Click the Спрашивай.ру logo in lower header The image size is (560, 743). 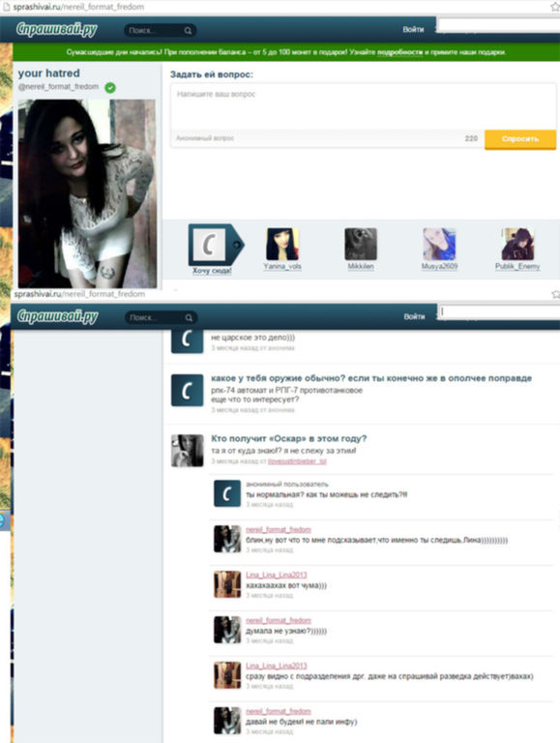[x=57, y=316]
